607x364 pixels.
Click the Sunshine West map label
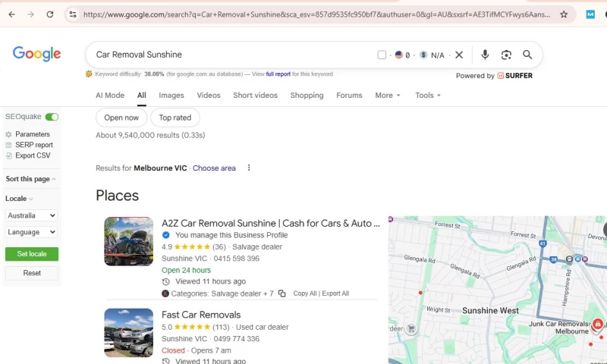[x=490, y=311]
